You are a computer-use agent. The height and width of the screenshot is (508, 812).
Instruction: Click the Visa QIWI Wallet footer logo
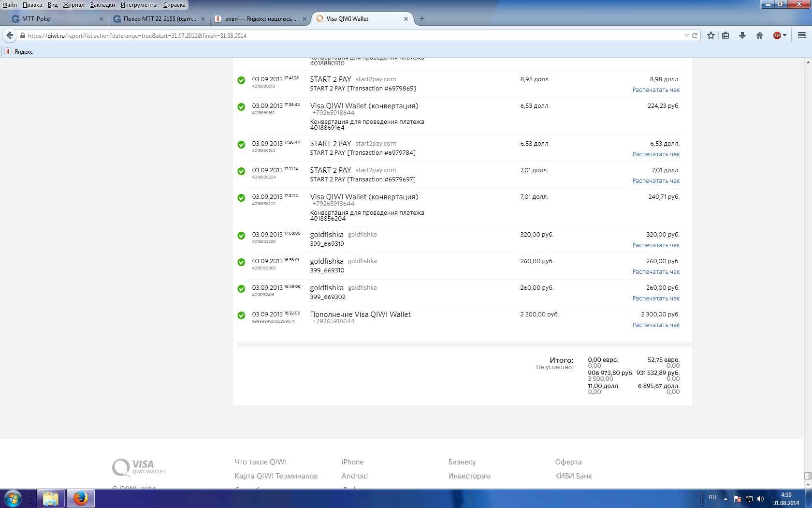point(139,468)
